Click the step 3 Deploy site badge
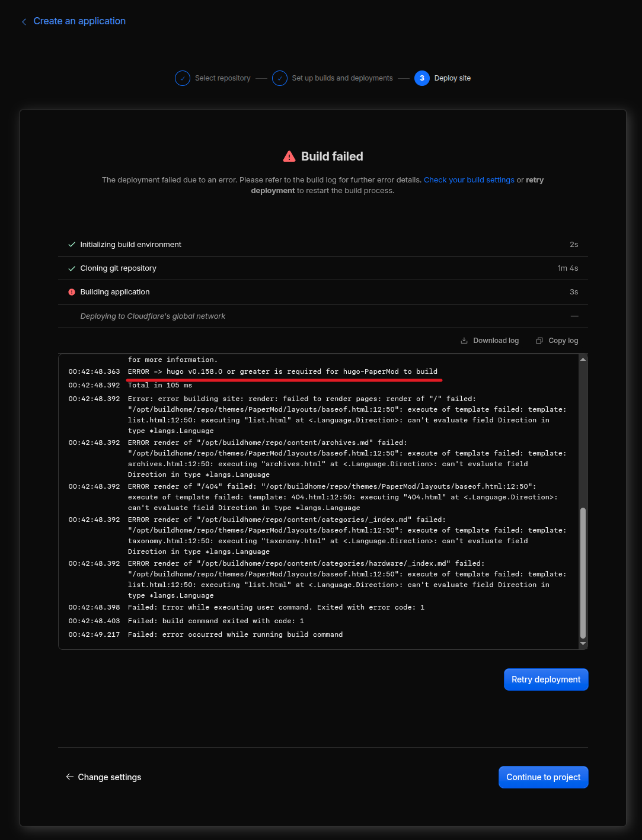Viewport: 642px width, 840px height. 422,78
